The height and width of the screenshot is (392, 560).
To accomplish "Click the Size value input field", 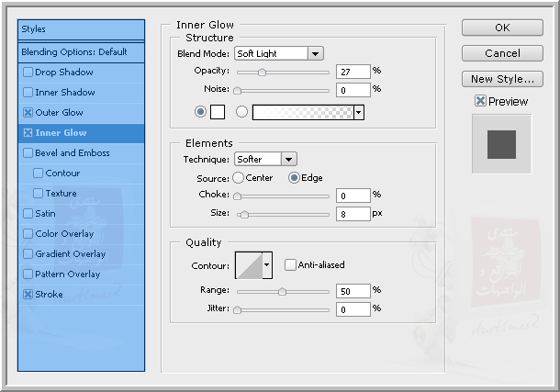I will click(x=352, y=214).
